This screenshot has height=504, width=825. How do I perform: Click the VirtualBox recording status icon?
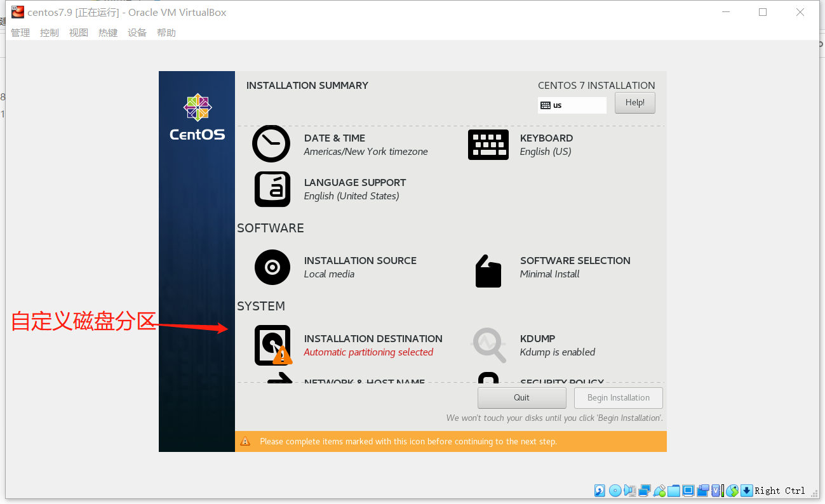point(703,491)
